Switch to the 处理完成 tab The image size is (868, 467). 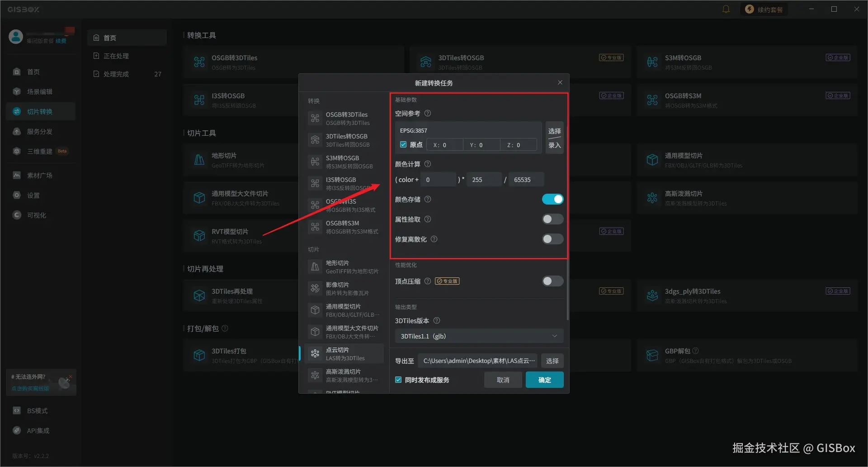(x=127, y=74)
